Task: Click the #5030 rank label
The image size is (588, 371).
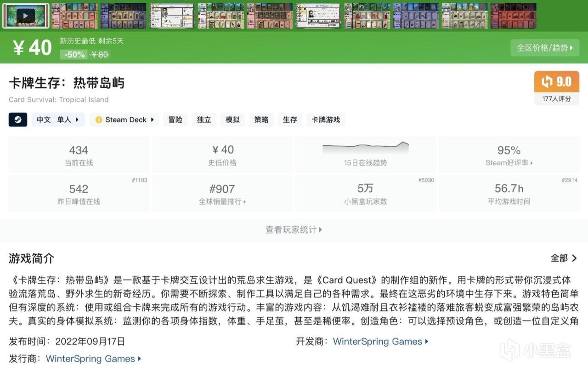Action: tap(426, 180)
